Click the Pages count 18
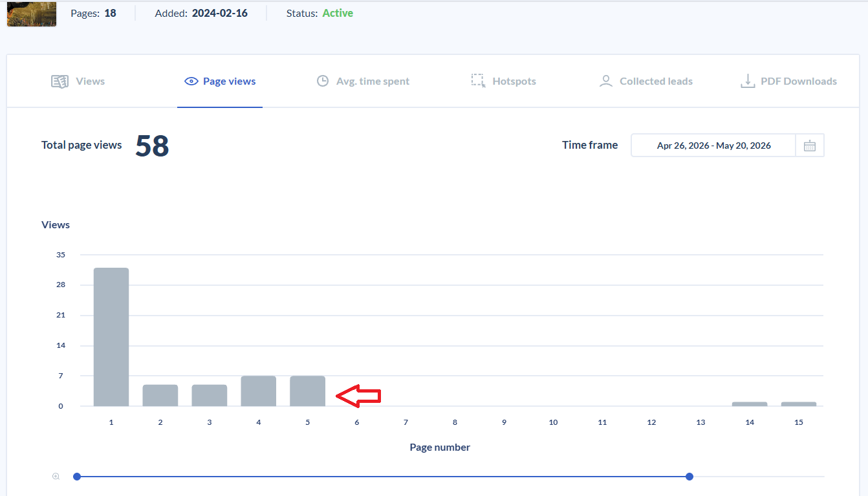 pyautogui.click(x=111, y=13)
